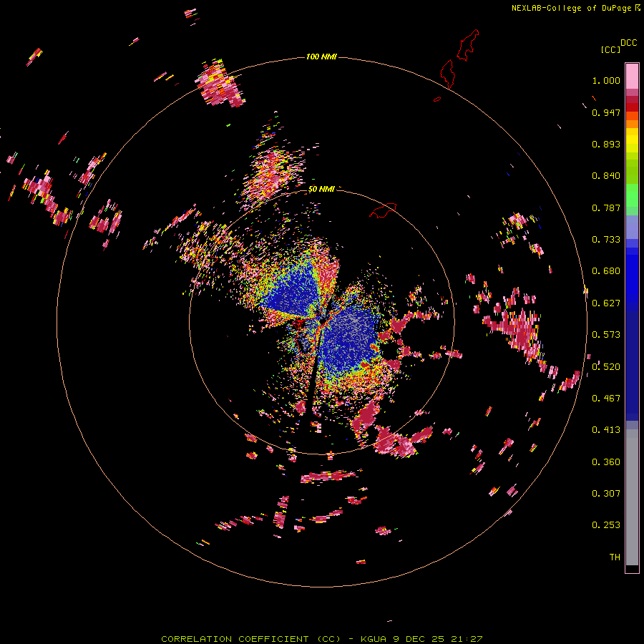Click the 0.467 color scale value
The height and width of the screenshot is (644, 644).
coord(606,399)
